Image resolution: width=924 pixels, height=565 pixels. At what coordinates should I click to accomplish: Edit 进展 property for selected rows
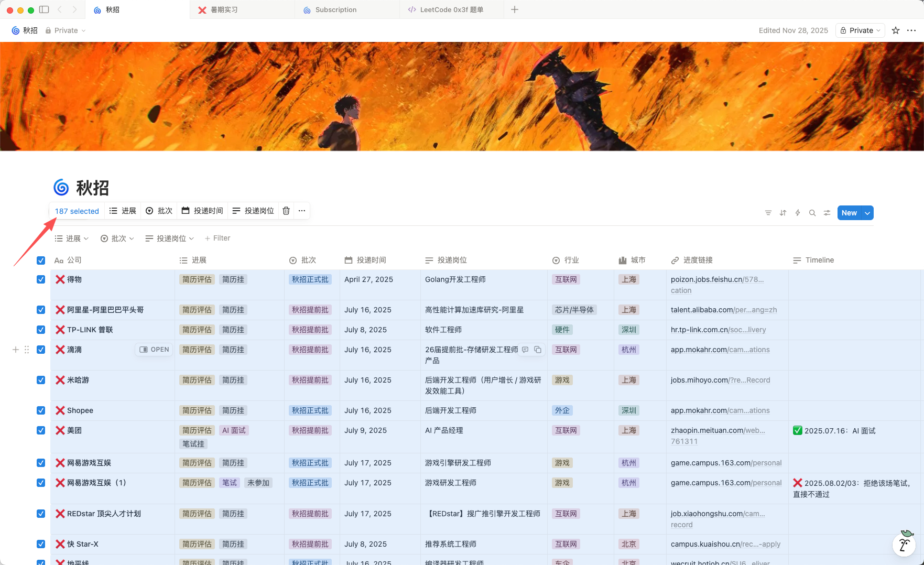pyautogui.click(x=123, y=211)
